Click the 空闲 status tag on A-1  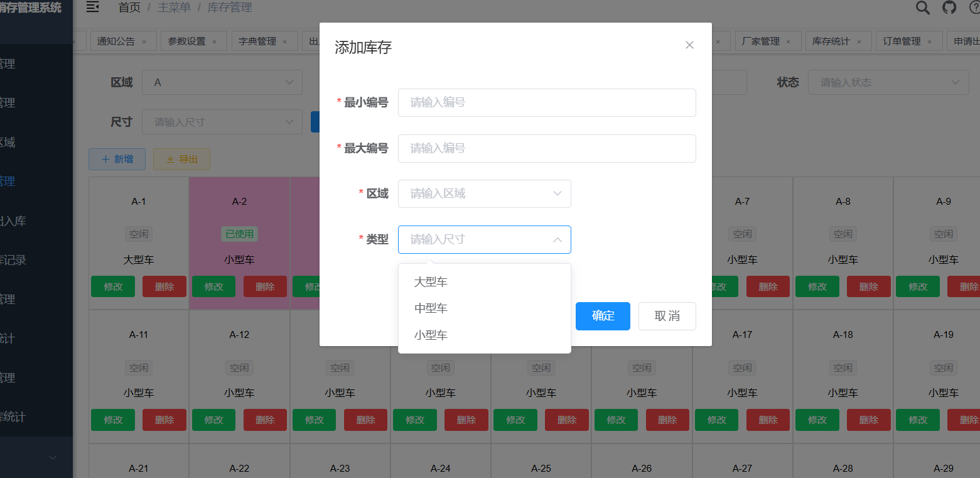click(x=139, y=234)
